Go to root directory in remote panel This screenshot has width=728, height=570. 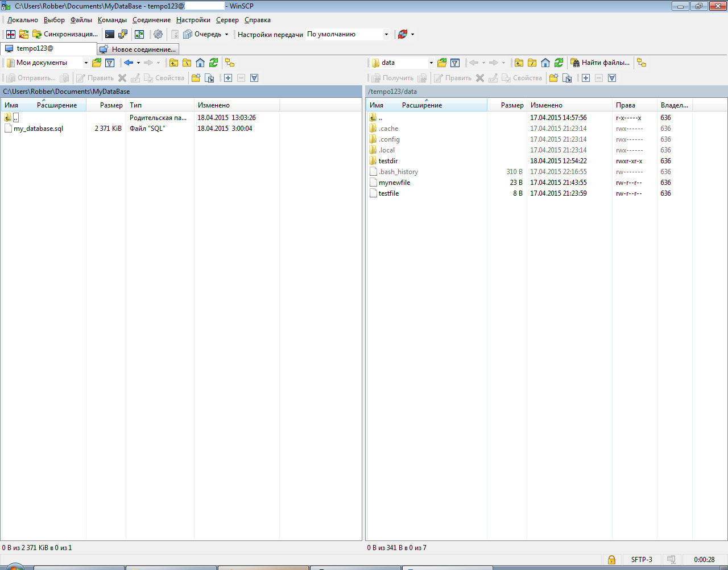tap(532, 63)
